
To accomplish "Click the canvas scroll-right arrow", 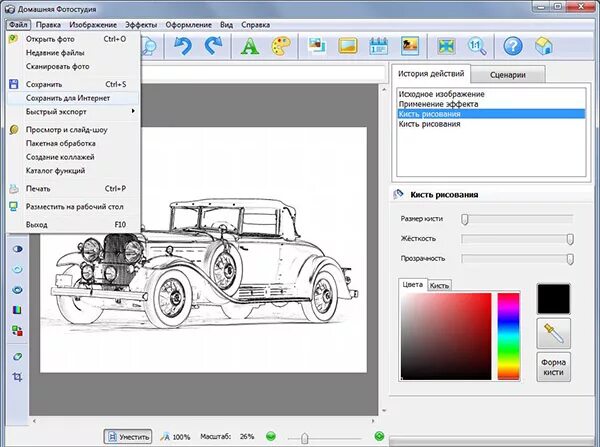I will [373, 421].
